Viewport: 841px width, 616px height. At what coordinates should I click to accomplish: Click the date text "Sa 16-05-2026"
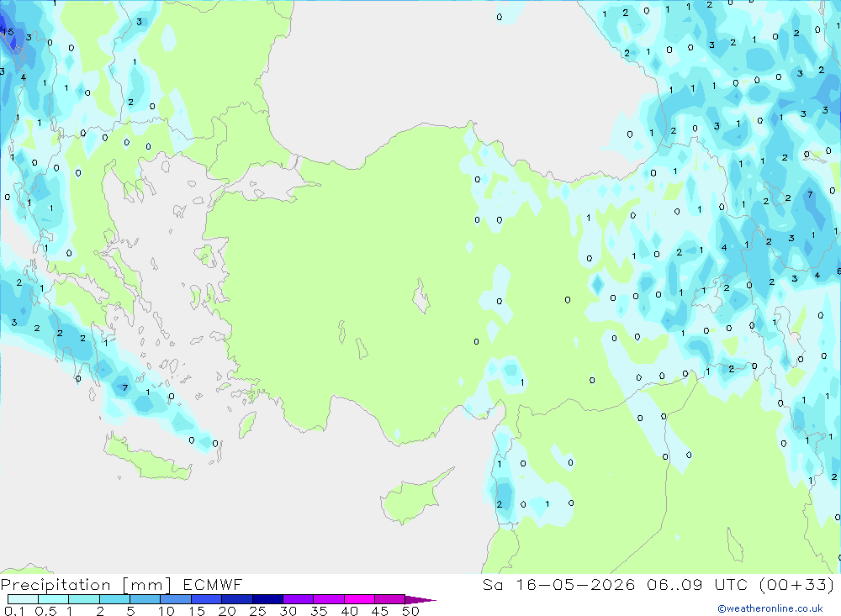[x=558, y=584]
